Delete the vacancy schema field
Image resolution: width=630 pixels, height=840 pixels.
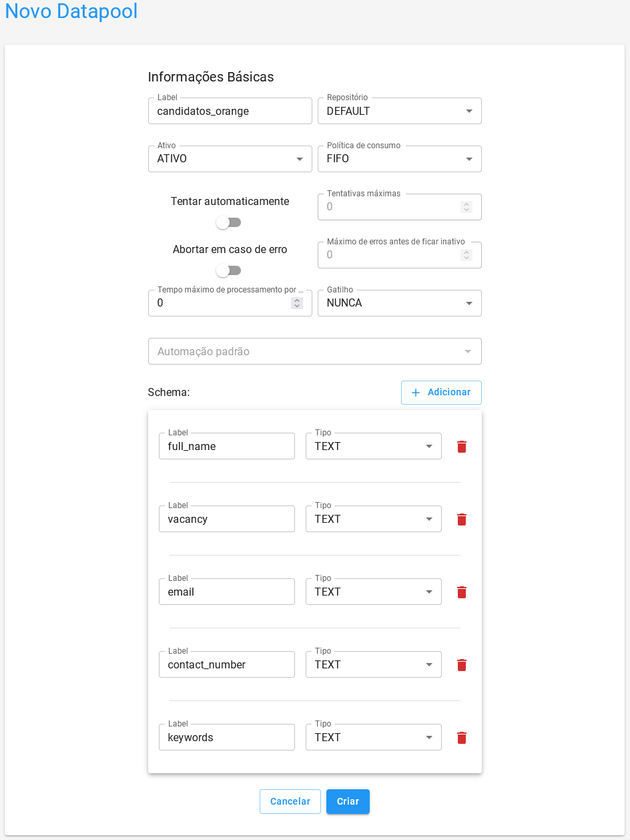pos(461,519)
